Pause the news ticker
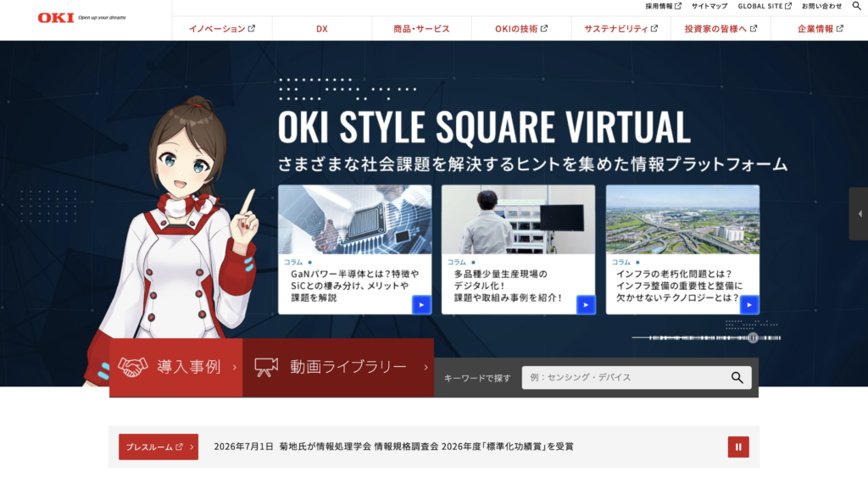Image resolution: width=868 pixels, height=483 pixels. click(738, 447)
